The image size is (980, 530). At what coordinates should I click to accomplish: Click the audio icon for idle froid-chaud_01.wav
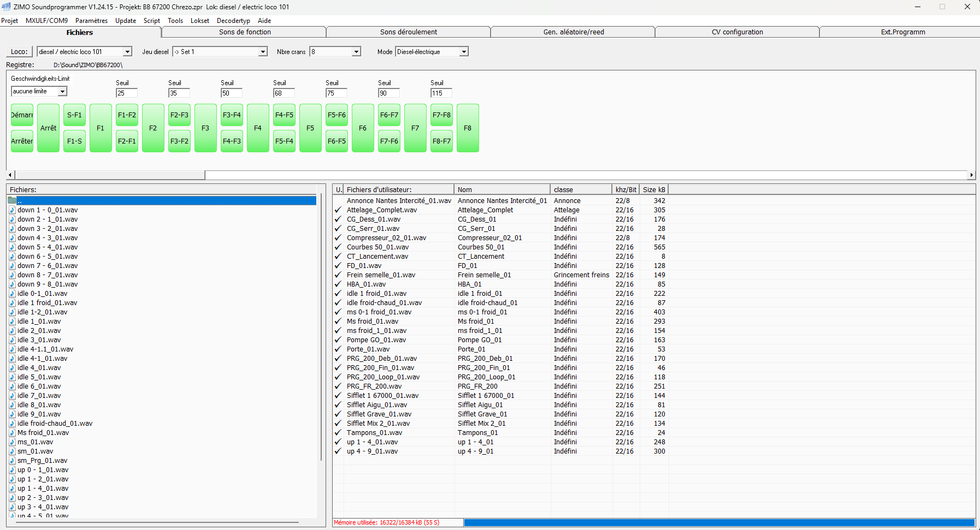(12, 424)
